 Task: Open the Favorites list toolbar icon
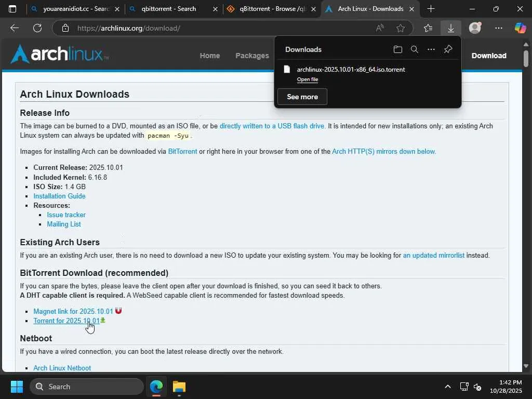[x=428, y=28]
